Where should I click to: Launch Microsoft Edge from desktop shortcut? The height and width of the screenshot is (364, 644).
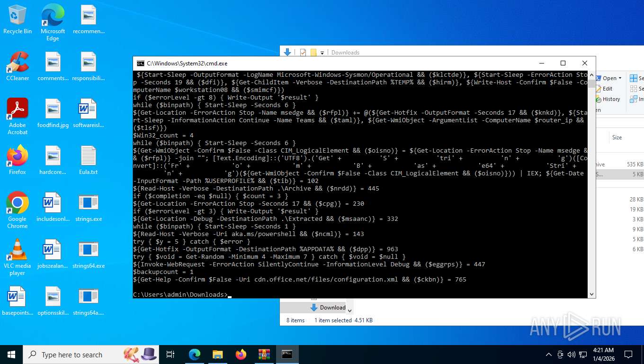(x=53, y=23)
